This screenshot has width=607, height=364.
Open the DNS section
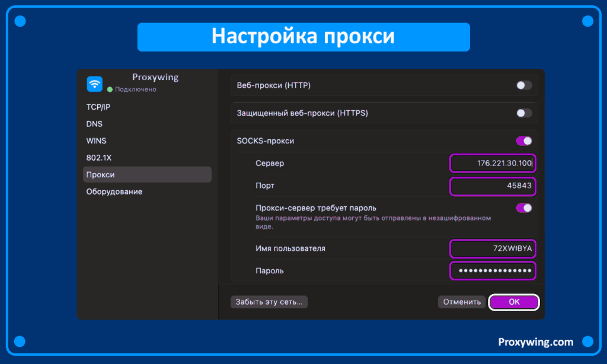[94, 124]
